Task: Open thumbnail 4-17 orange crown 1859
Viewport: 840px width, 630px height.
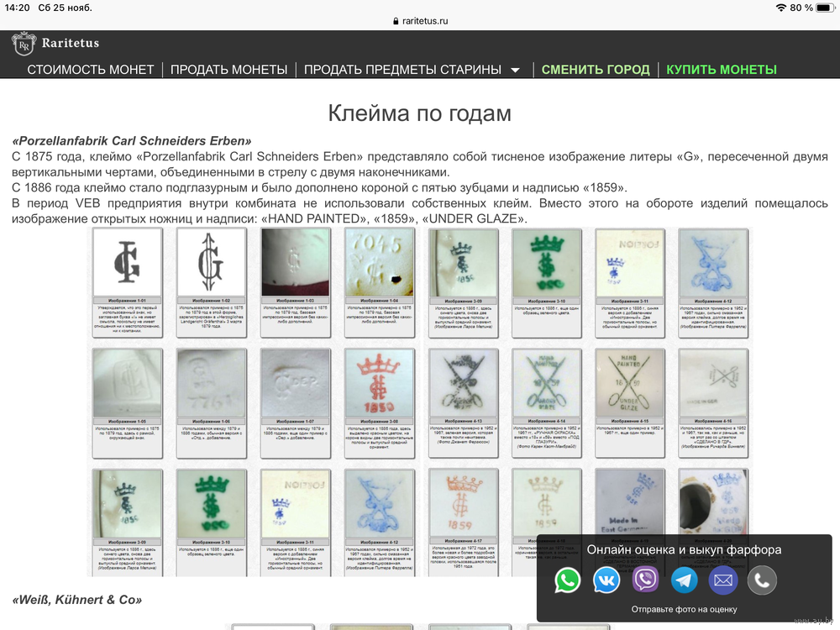Action: point(464,503)
